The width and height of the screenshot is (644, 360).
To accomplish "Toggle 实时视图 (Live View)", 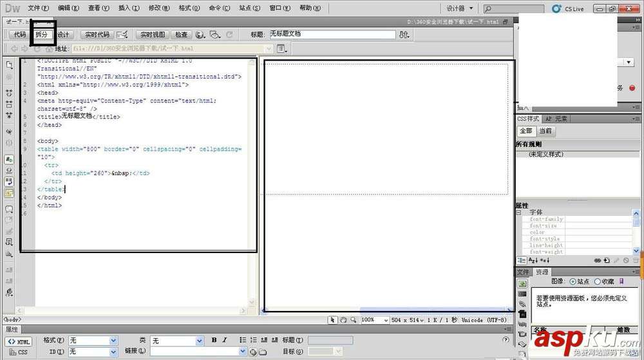I will [153, 35].
